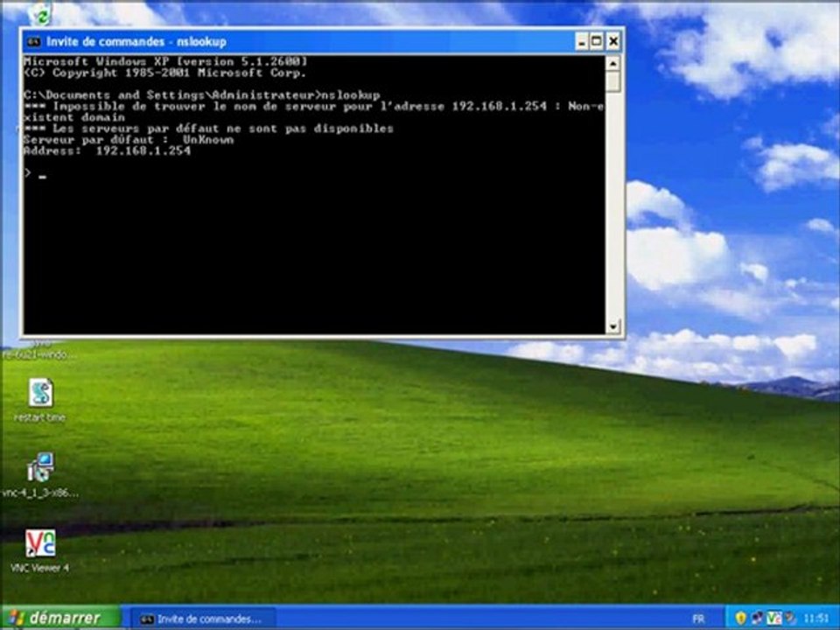Click the console vertical scrollbar thumb

[x=612, y=81]
